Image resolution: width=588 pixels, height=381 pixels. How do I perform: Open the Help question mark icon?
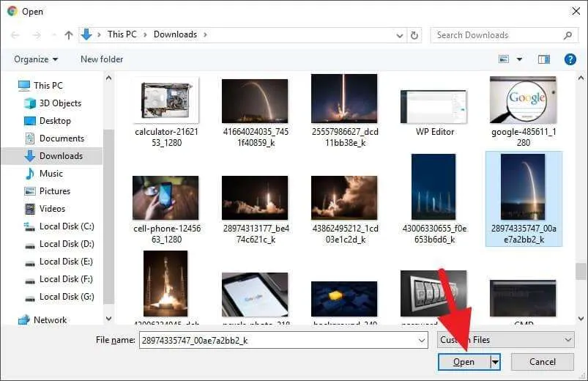click(570, 59)
